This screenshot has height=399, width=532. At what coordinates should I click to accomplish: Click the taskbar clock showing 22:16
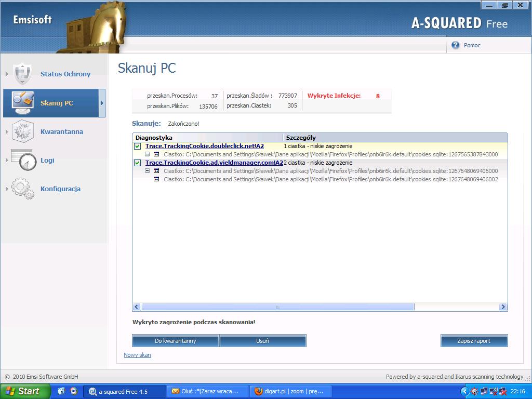[x=518, y=392]
